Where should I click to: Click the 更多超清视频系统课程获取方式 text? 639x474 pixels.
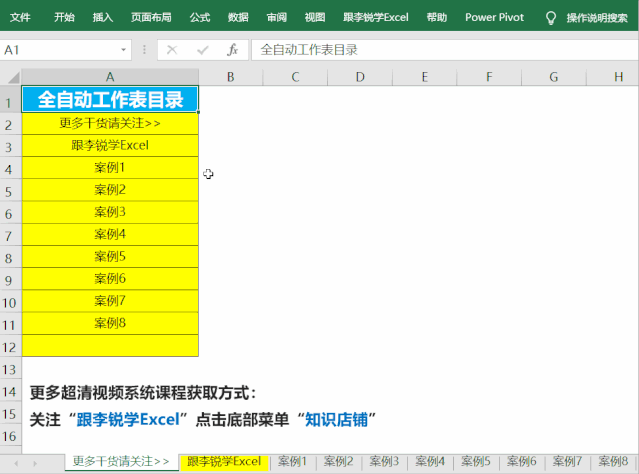[143, 393]
